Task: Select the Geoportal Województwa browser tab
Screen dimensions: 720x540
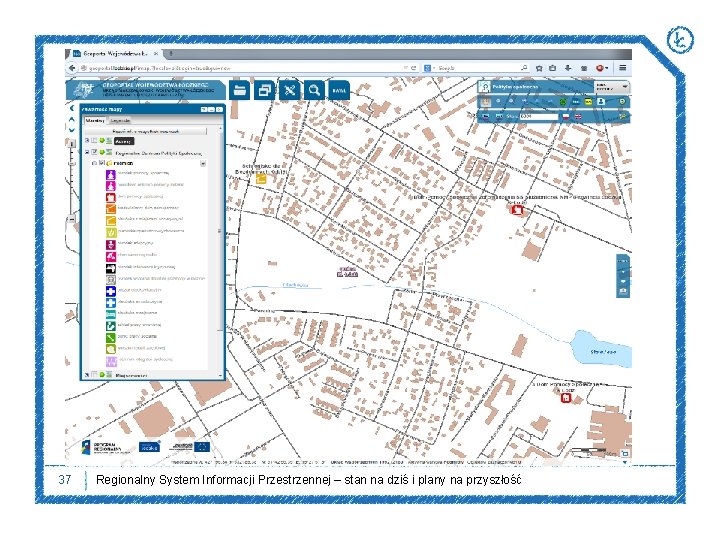Action: tap(115, 54)
